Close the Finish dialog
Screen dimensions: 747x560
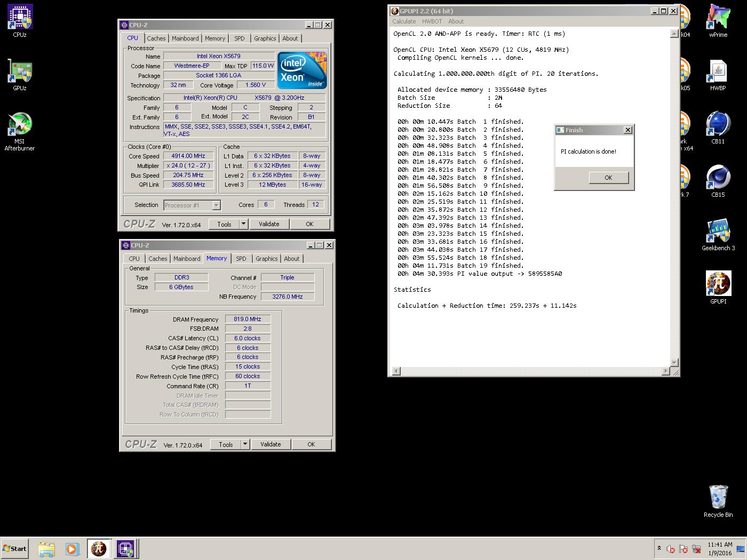(x=628, y=130)
